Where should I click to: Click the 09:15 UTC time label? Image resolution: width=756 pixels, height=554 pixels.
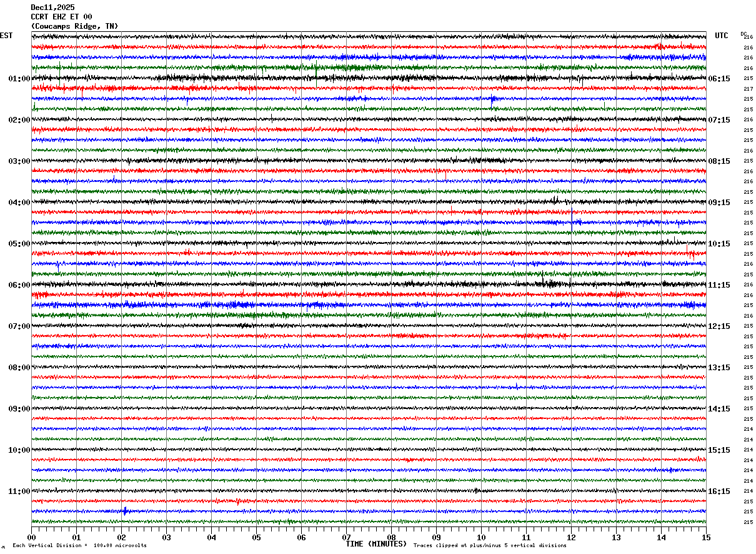point(719,203)
